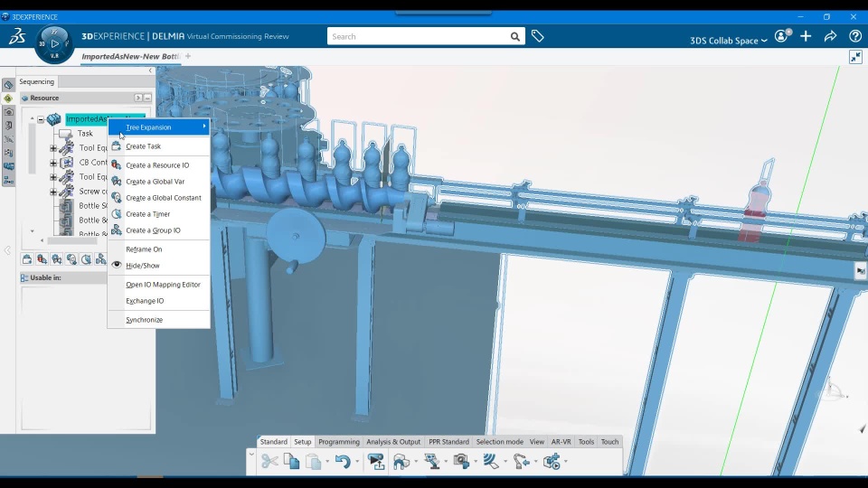
Task: Click the Copy icon in Standard toolbar
Action: [x=292, y=462]
